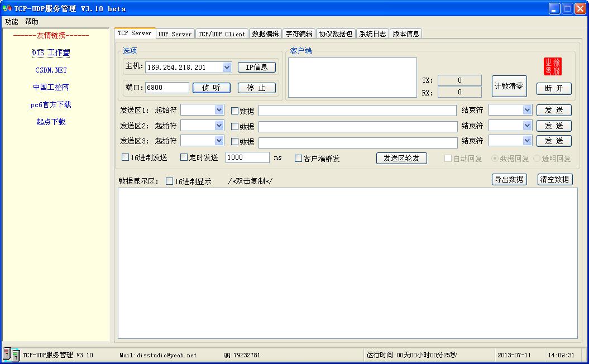Screen dimensions: 589x364
Task: Open 结束符 dropdown for 发送区2
Action: tap(528, 125)
